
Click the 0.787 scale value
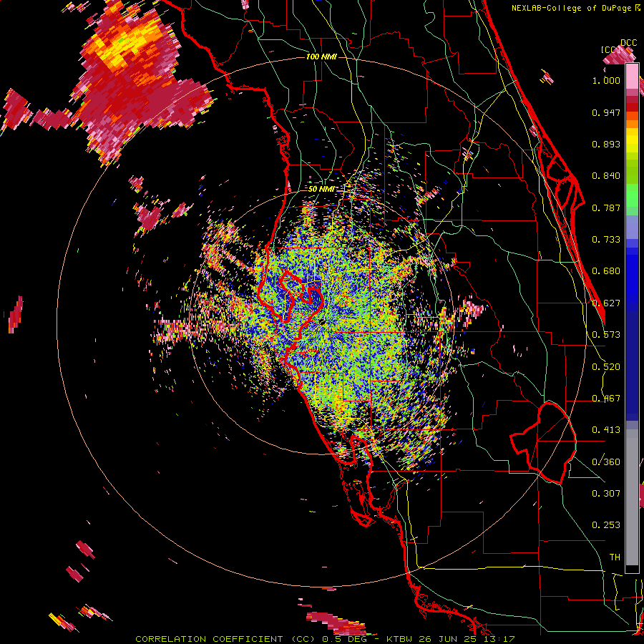point(606,208)
